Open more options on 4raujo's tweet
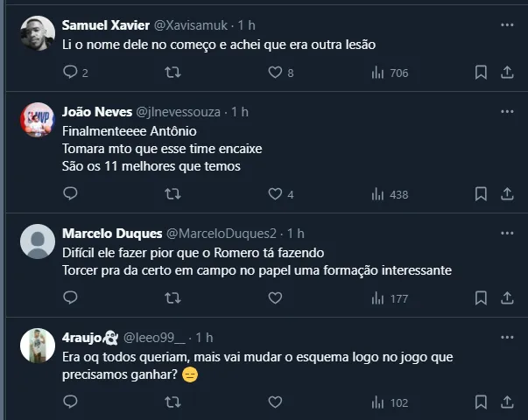528x420 pixels. (x=506, y=337)
